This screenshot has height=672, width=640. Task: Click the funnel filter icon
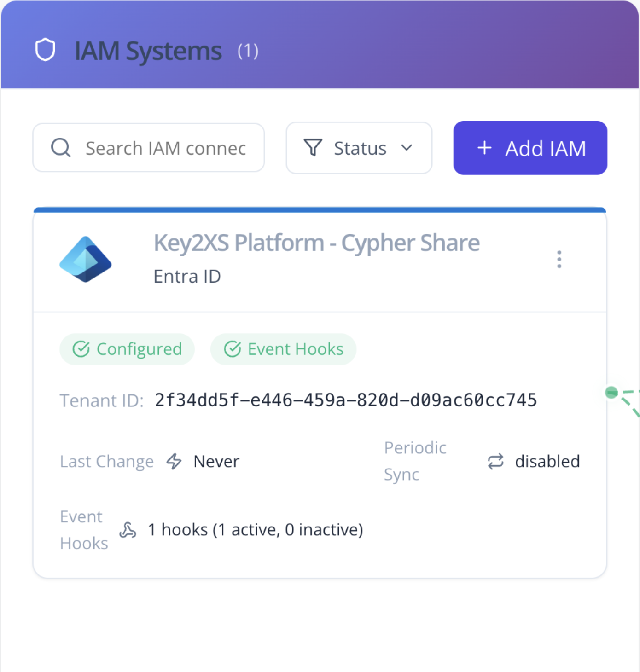(313, 148)
